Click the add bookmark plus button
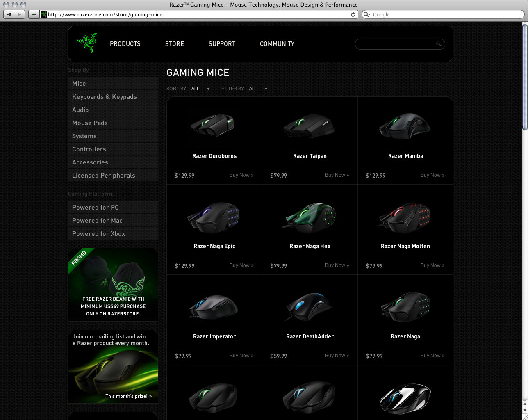Viewport: 528px width, 420px height. pyautogui.click(x=34, y=14)
